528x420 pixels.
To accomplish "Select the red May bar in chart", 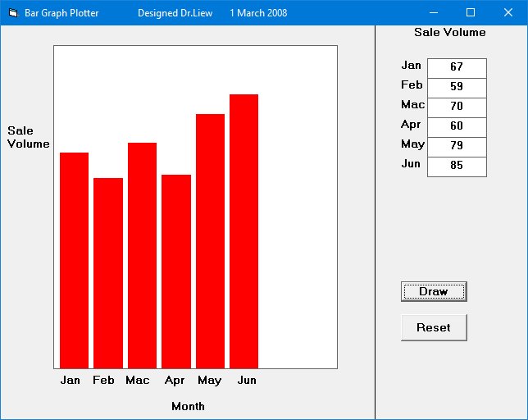I will (x=210, y=241).
